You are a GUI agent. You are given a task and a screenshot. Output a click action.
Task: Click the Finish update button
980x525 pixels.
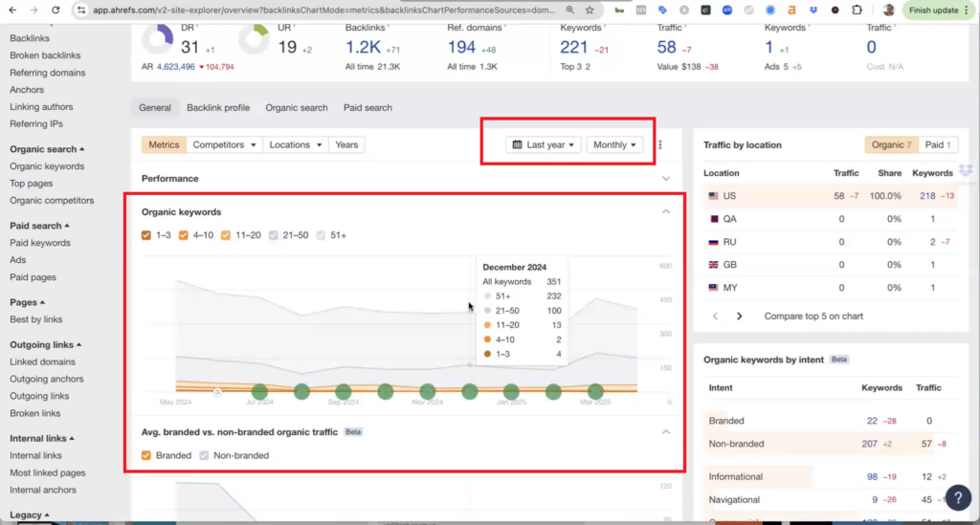coord(938,10)
